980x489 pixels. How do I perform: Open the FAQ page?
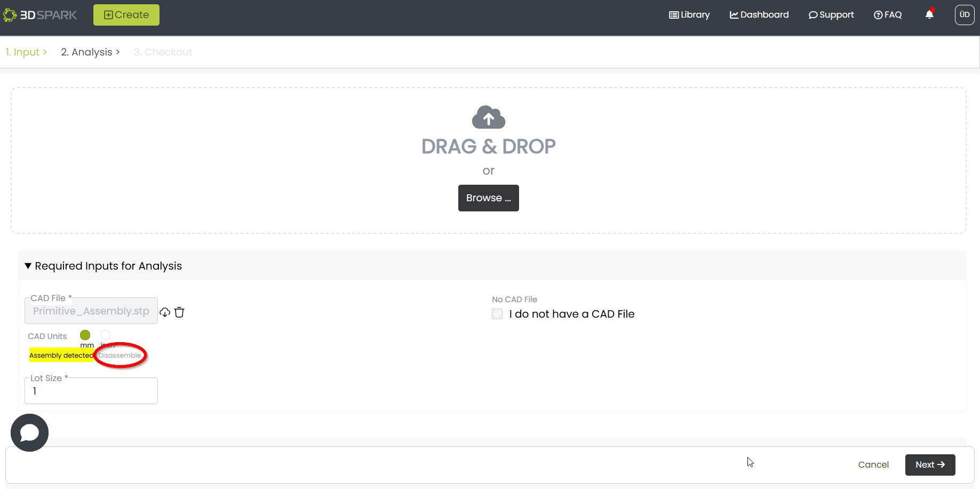click(x=888, y=15)
